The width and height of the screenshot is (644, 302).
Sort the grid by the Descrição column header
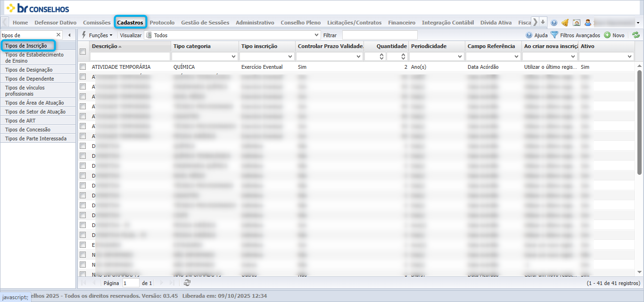click(x=130, y=46)
